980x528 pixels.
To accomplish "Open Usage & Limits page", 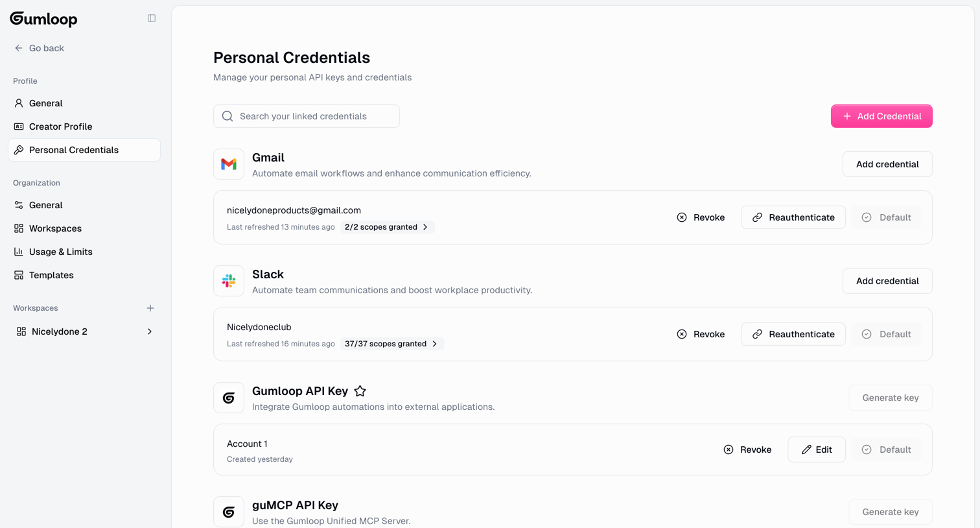I will (x=84, y=252).
